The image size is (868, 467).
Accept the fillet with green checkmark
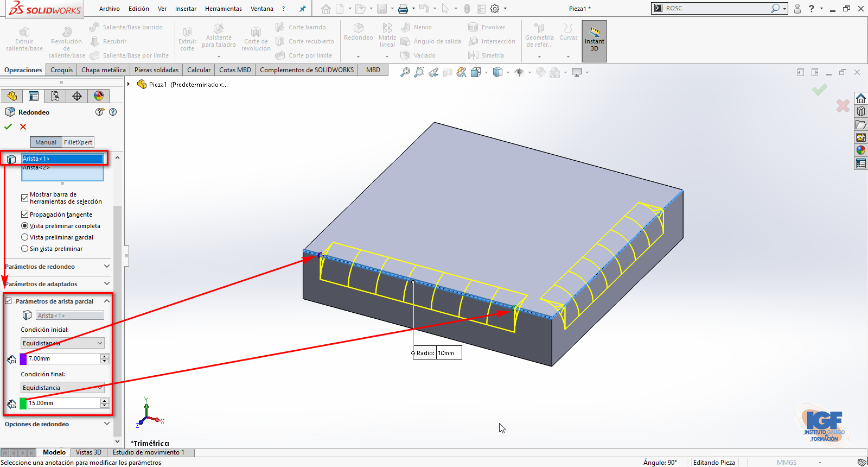click(8, 127)
